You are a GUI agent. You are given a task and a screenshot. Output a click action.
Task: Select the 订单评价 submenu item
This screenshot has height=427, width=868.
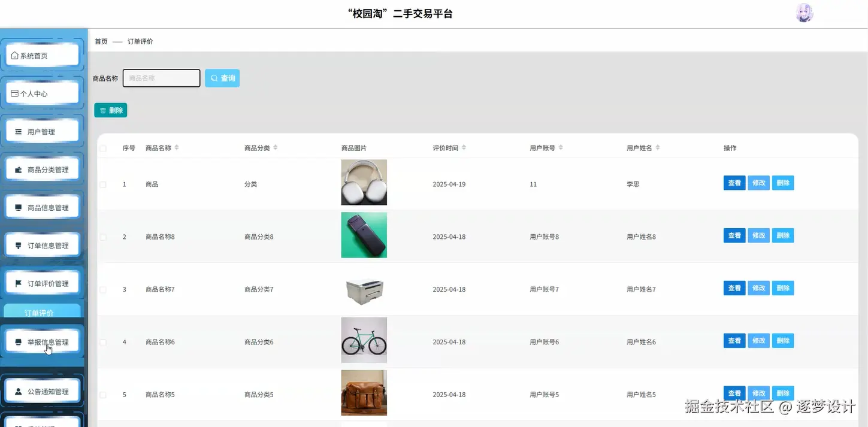click(42, 311)
